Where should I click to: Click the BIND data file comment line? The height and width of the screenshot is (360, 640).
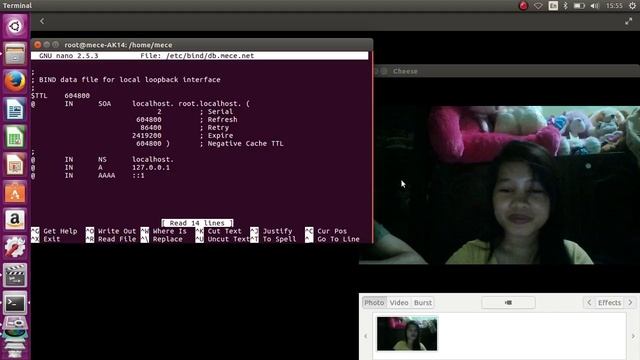tap(126, 80)
